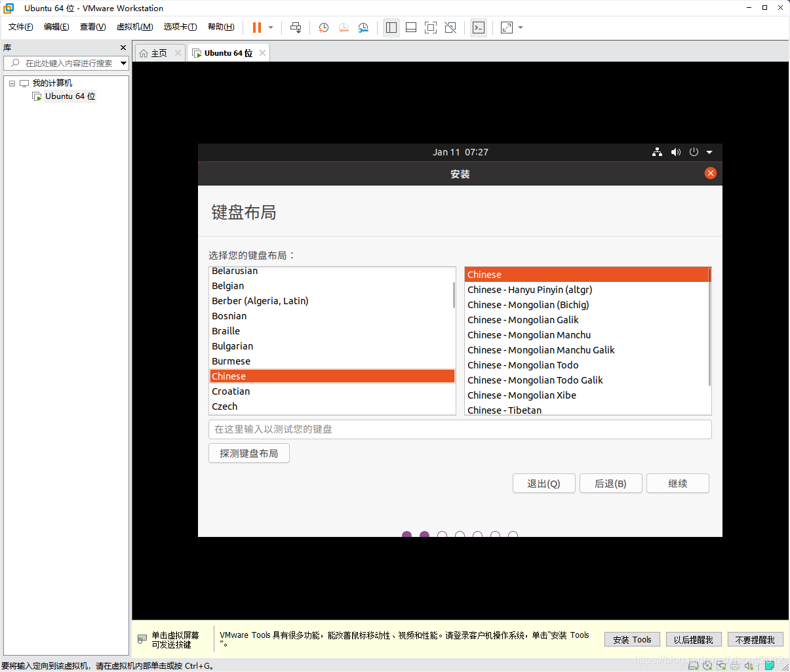The width and height of the screenshot is (790, 672).
Task: Open the 查看(V) menu
Action: 92,27
